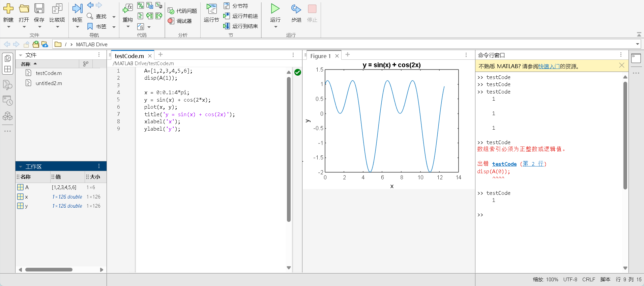
Task: Click the decrease indent icon
Action: 159,16
